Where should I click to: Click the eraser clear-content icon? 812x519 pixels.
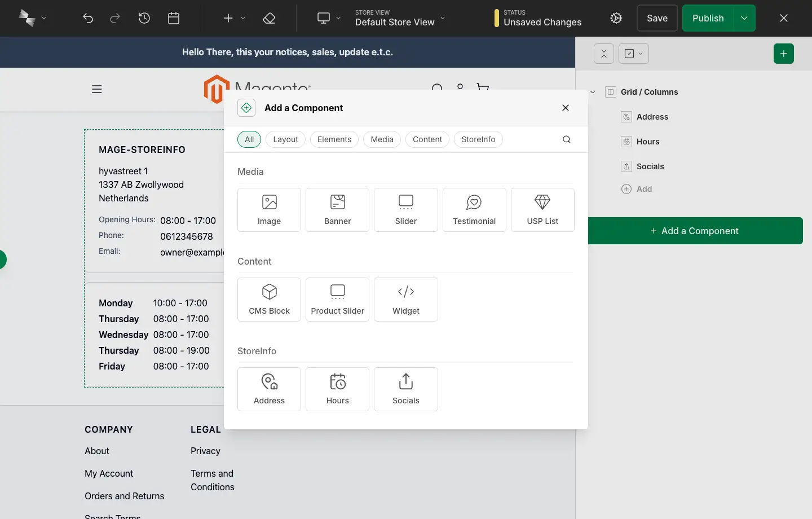pyautogui.click(x=269, y=18)
